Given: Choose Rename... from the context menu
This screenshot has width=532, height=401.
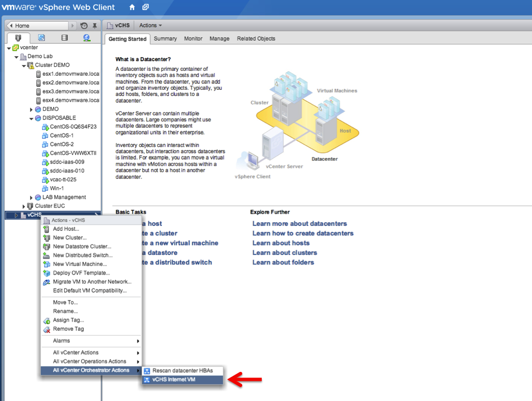Looking at the screenshot, I should (91, 311).
